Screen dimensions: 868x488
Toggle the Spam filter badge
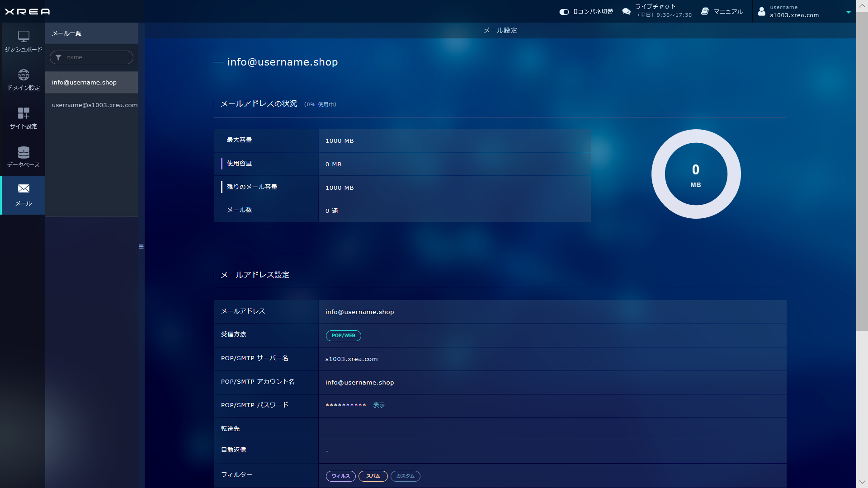pos(373,476)
